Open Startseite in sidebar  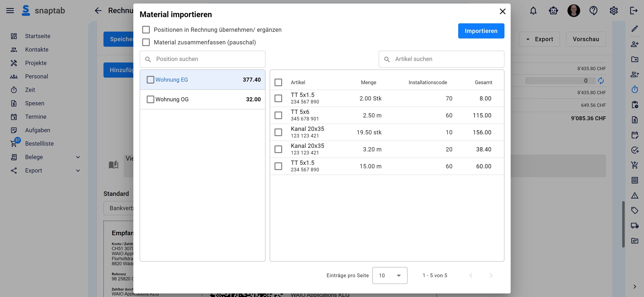pyautogui.click(x=38, y=36)
